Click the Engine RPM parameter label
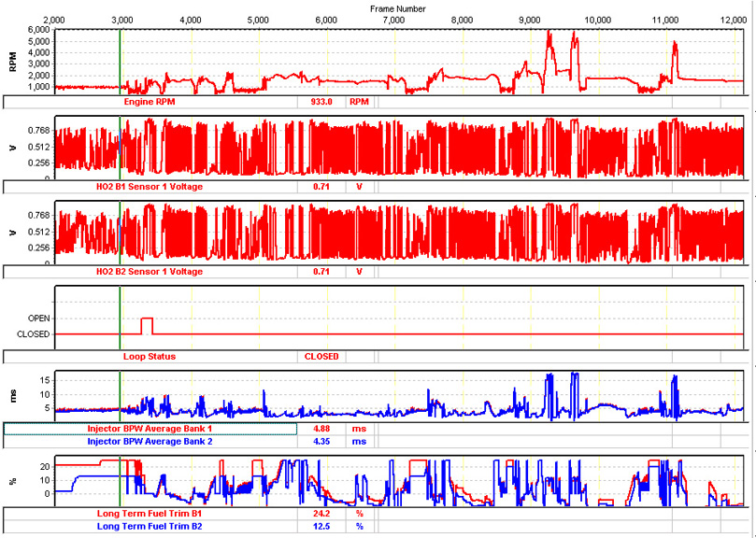756x538 pixels. [150, 101]
